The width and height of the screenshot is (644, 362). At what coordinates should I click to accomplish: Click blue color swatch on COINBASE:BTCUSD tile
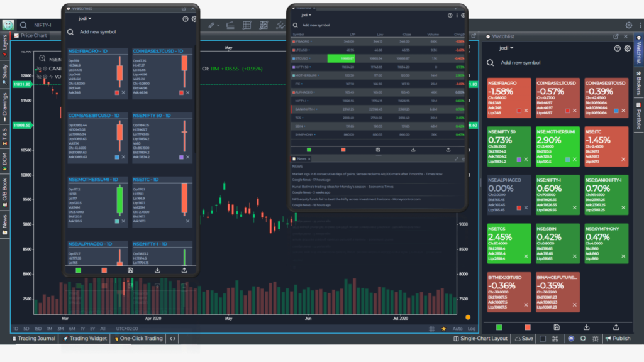coord(118,156)
